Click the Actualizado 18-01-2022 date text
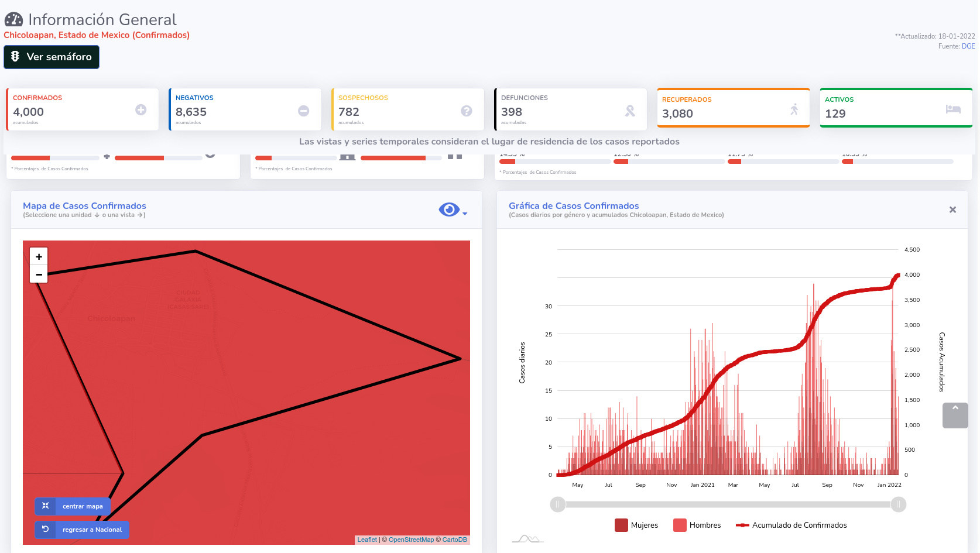 (x=935, y=36)
